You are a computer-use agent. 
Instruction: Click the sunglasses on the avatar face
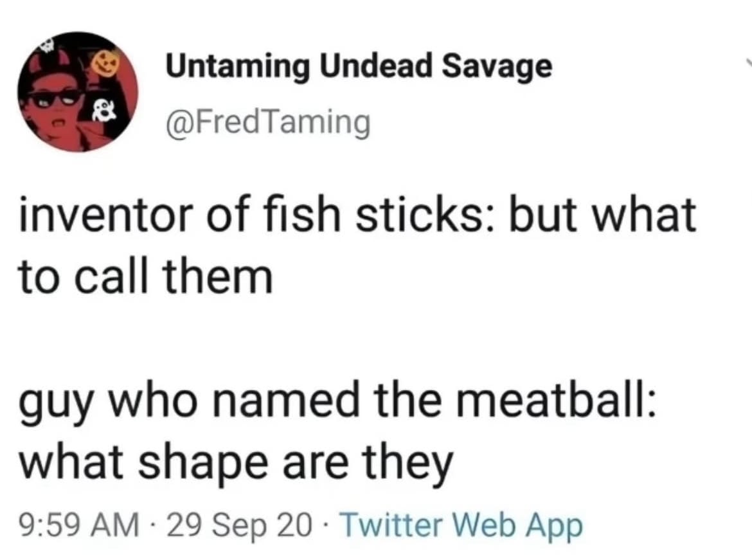point(54,98)
